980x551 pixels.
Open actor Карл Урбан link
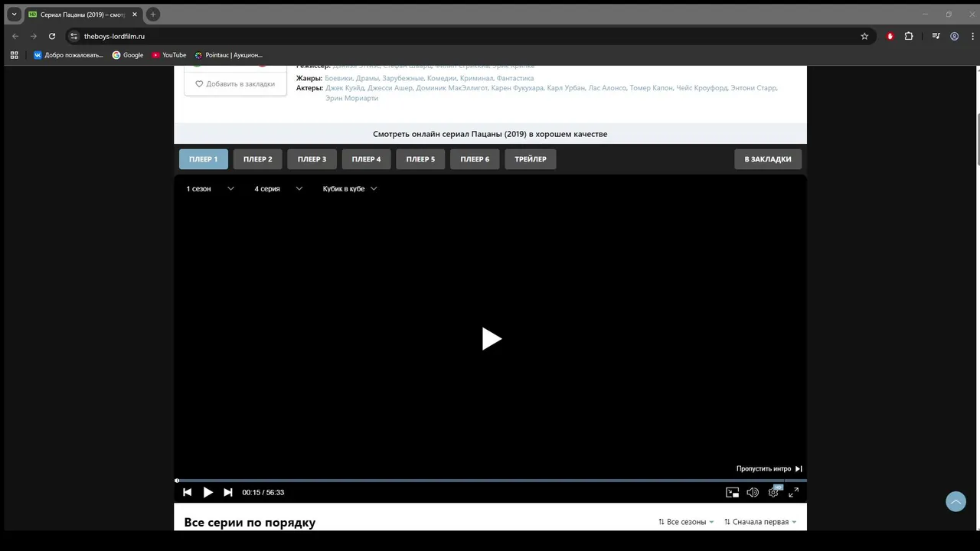click(566, 88)
